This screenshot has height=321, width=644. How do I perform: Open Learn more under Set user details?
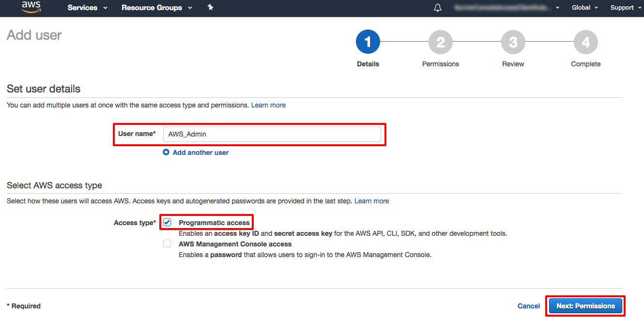(x=268, y=105)
